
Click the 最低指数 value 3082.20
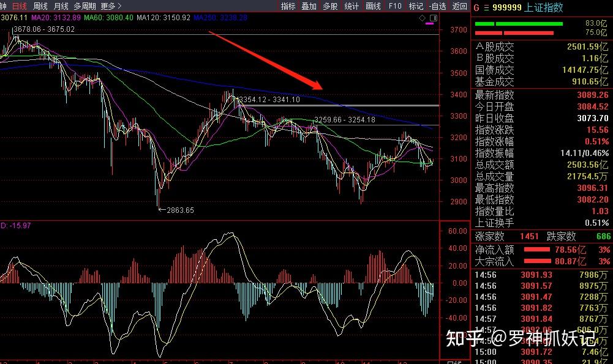click(x=593, y=199)
